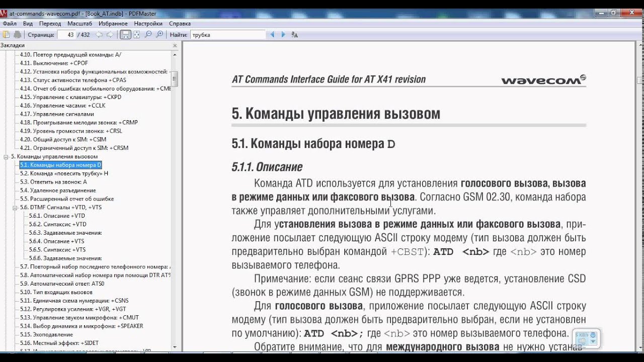Open the Настройки menu

[148, 24]
